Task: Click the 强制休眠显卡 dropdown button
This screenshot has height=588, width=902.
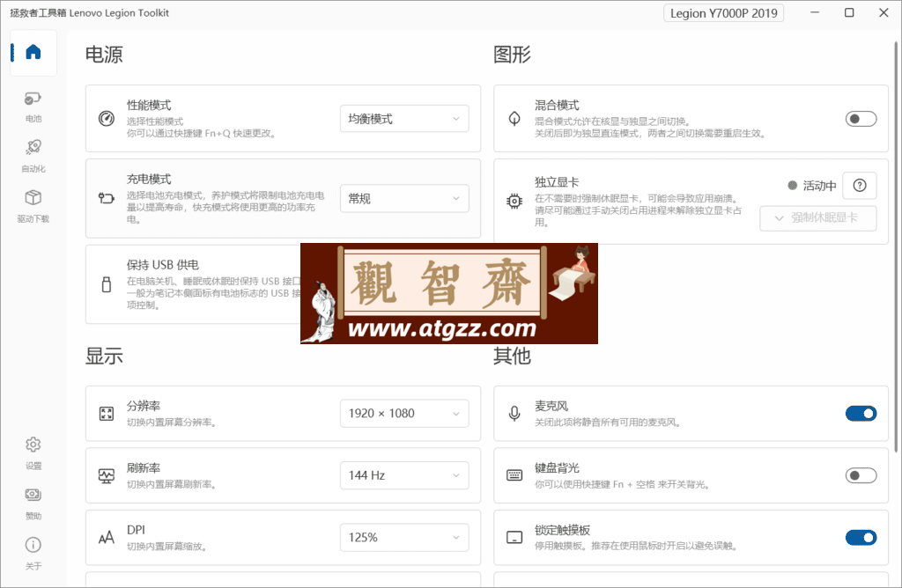Action: click(x=818, y=217)
